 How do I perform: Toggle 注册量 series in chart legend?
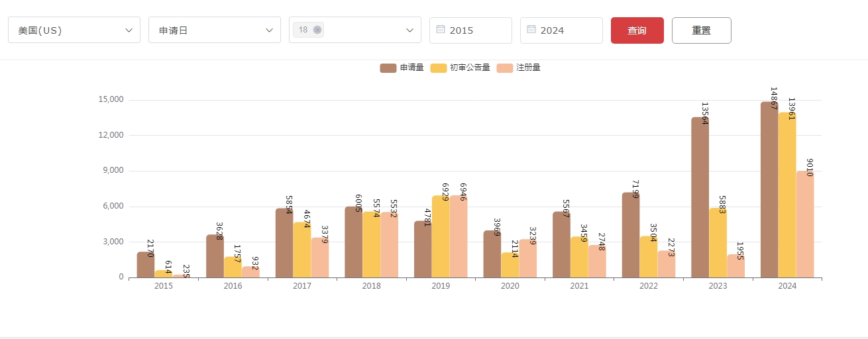519,68
